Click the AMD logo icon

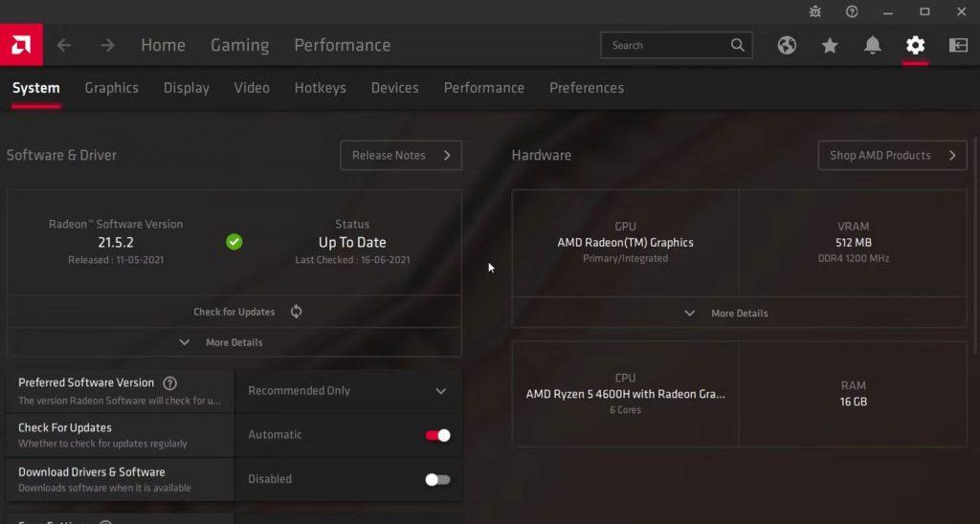coord(20,45)
